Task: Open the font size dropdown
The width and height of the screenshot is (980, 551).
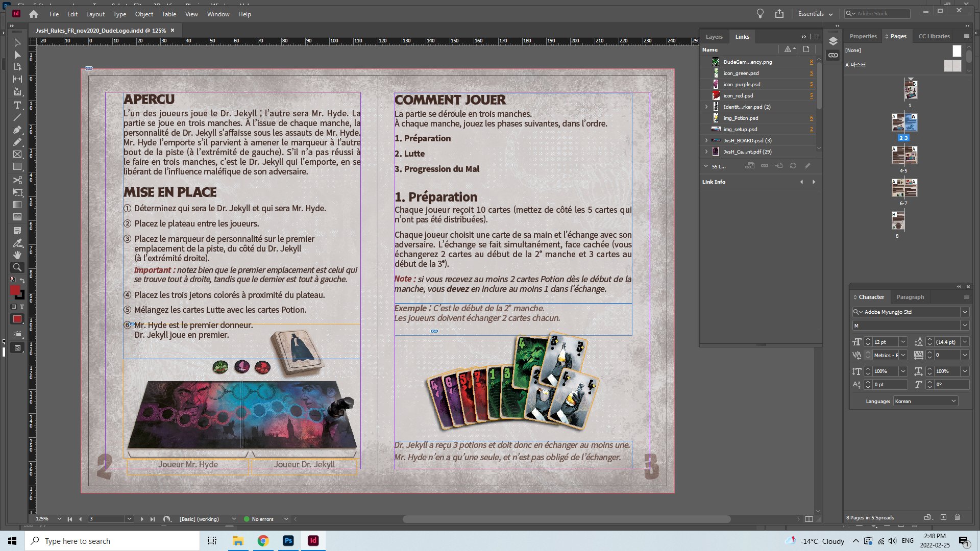Action: pyautogui.click(x=903, y=342)
